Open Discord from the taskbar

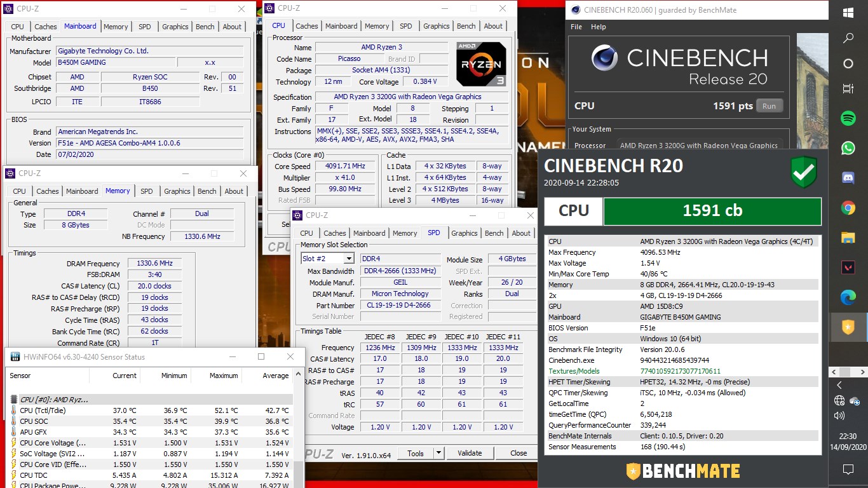click(x=848, y=178)
